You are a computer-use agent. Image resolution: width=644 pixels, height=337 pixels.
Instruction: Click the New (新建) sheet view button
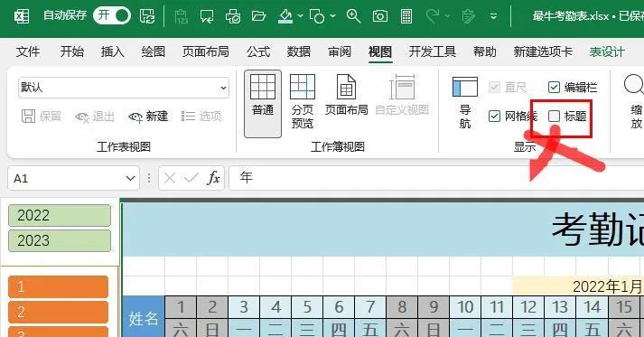148,117
